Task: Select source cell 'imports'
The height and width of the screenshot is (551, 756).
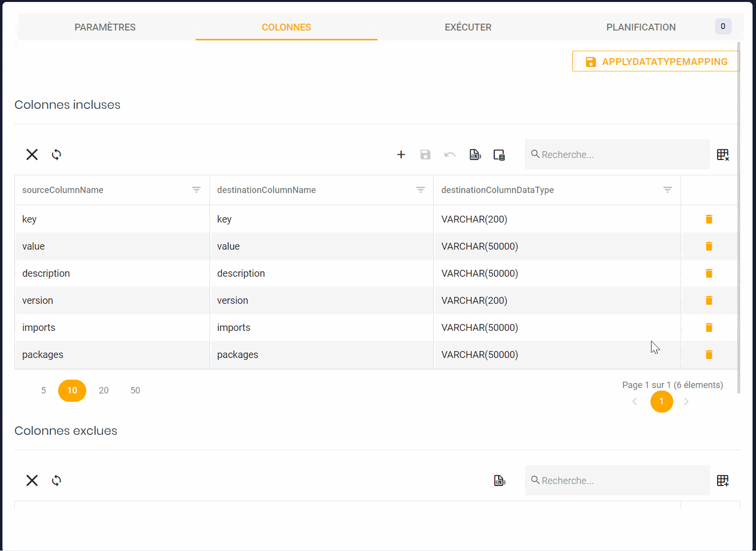Action: pyautogui.click(x=112, y=327)
